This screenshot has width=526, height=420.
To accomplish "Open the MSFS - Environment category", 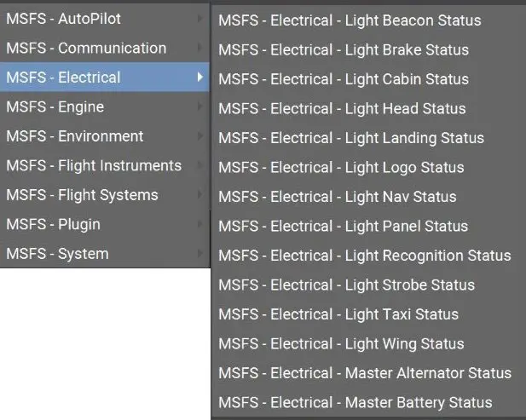I will click(105, 136).
